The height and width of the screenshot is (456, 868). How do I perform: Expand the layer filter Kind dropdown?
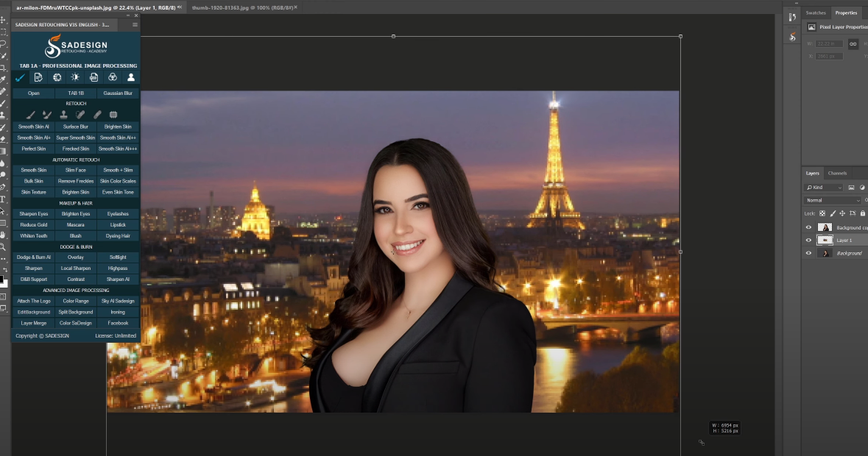(824, 188)
